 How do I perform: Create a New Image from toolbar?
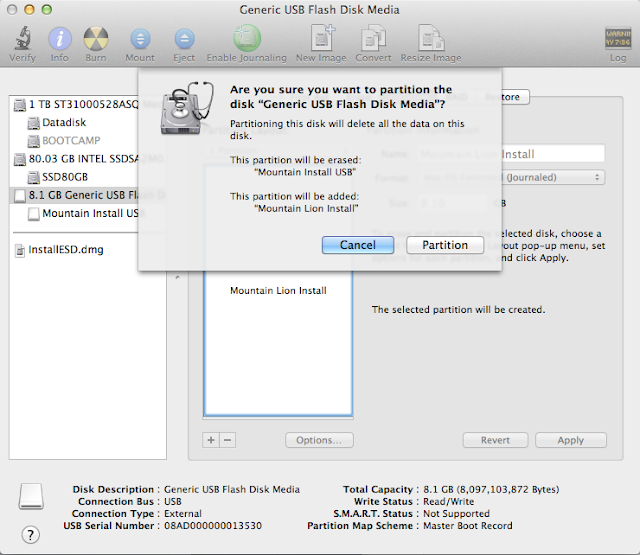(322, 38)
